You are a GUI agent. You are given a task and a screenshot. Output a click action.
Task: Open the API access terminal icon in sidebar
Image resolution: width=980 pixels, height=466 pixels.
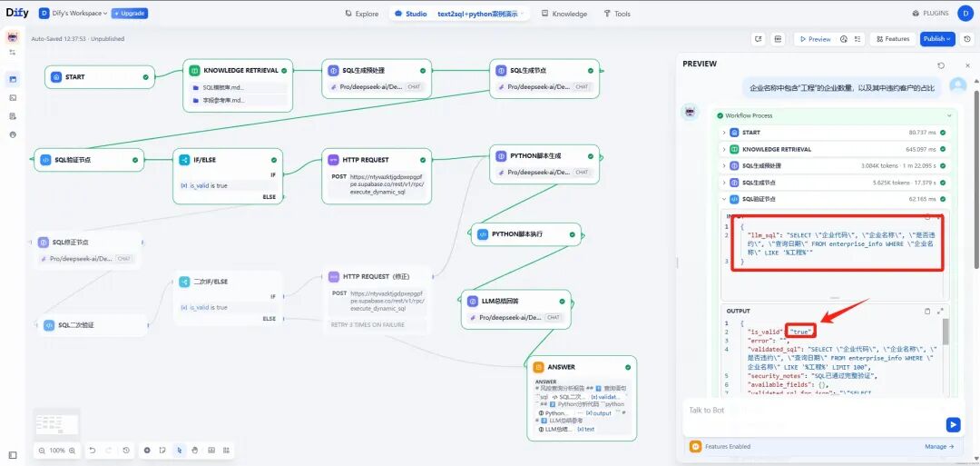pos(13,97)
